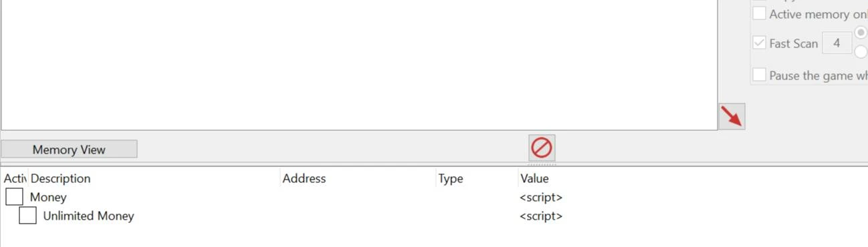Click the Active column header

tap(15, 178)
